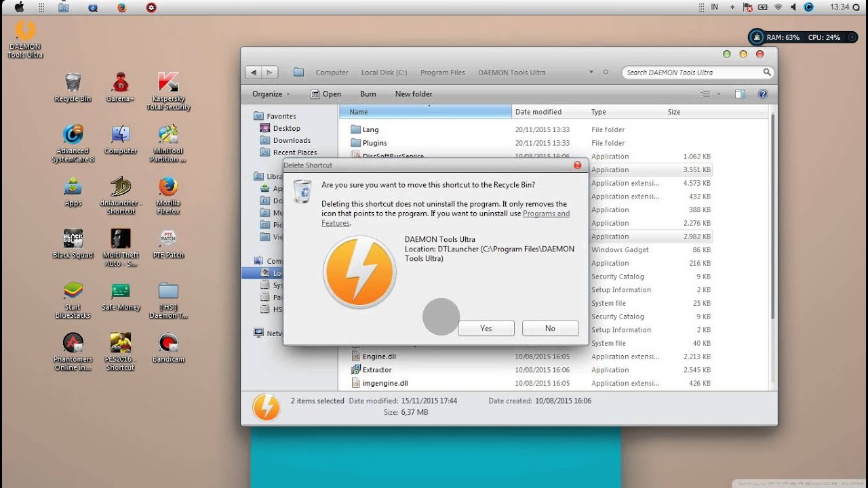The height and width of the screenshot is (488, 868).
Task: Click the Firefox icon in top bar
Action: pyautogui.click(x=122, y=7)
